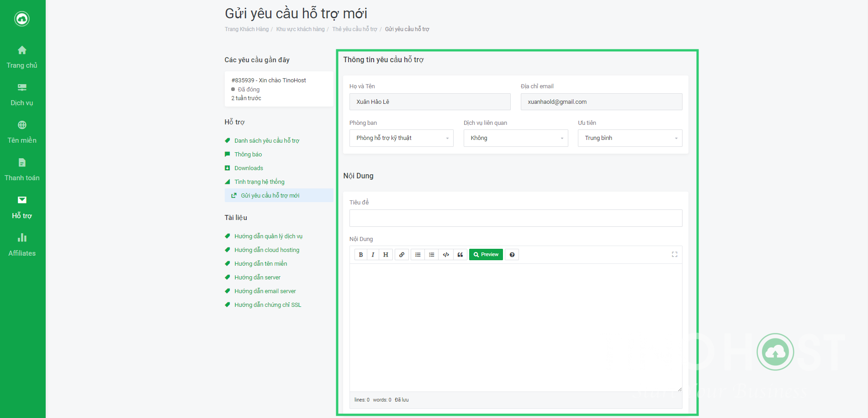Open Tên miền domain section

pyautogui.click(x=22, y=132)
